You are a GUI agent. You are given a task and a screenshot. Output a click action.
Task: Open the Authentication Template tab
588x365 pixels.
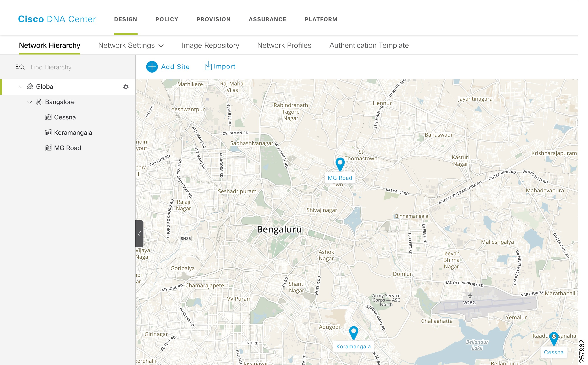coord(369,45)
